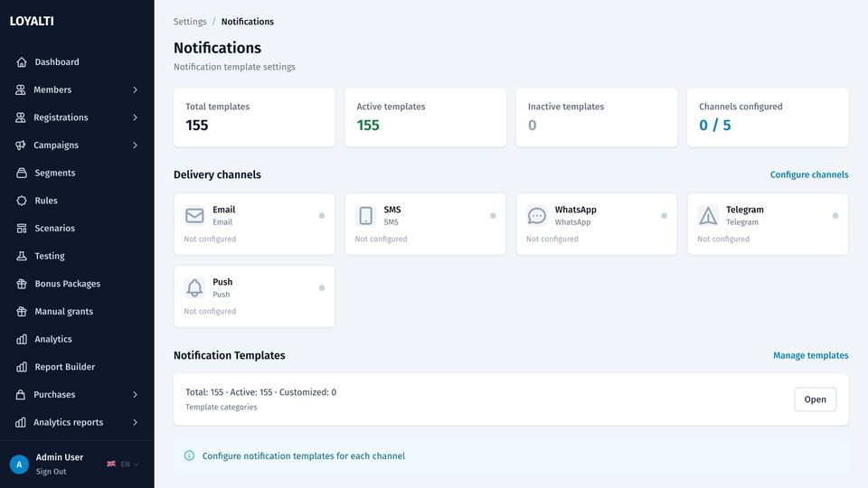Click the Campaigns megaphone icon
The width and height of the screenshot is (868, 488).
(x=21, y=145)
